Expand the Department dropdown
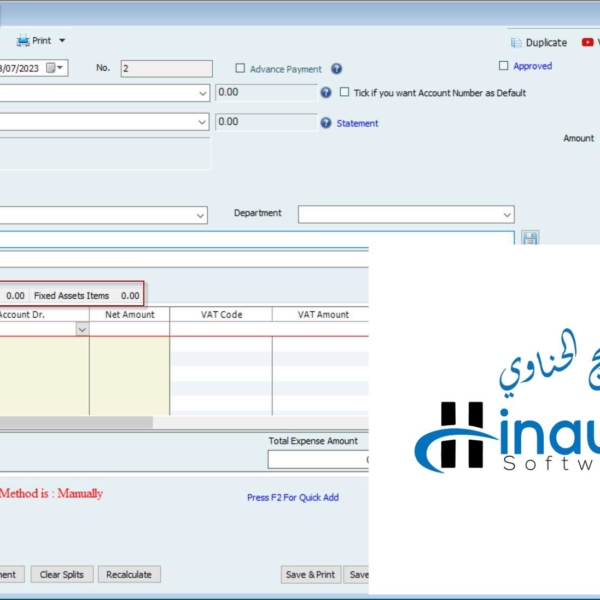The image size is (600, 600). 505,215
